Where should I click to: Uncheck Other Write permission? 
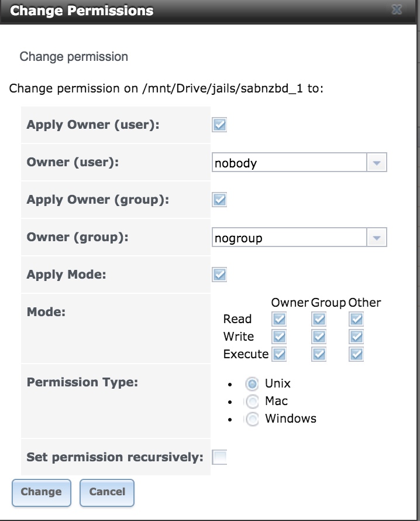[x=356, y=337]
